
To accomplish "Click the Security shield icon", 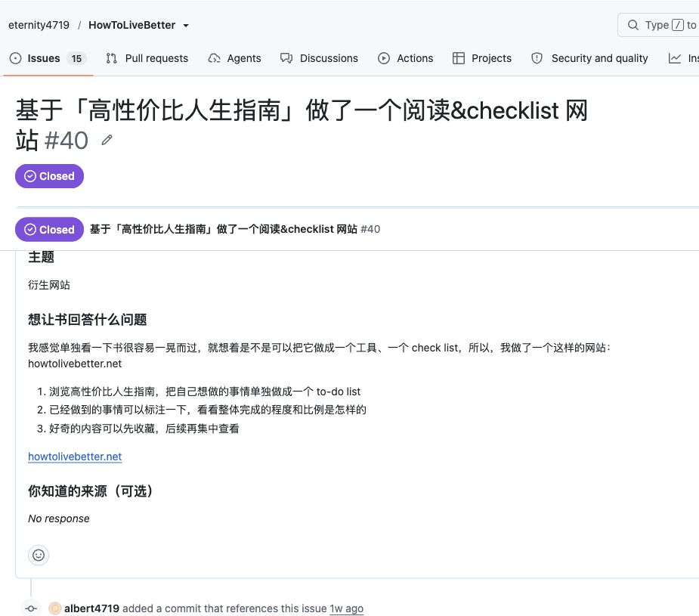I will coord(537,58).
